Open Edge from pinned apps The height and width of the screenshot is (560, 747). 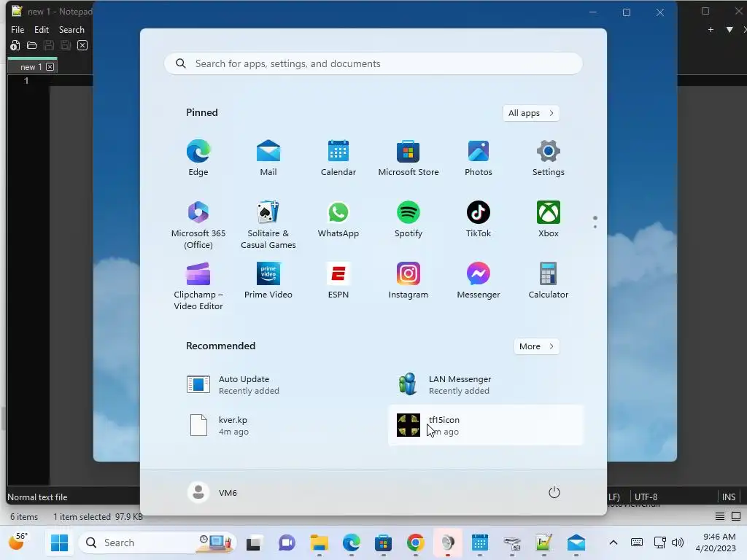click(198, 158)
